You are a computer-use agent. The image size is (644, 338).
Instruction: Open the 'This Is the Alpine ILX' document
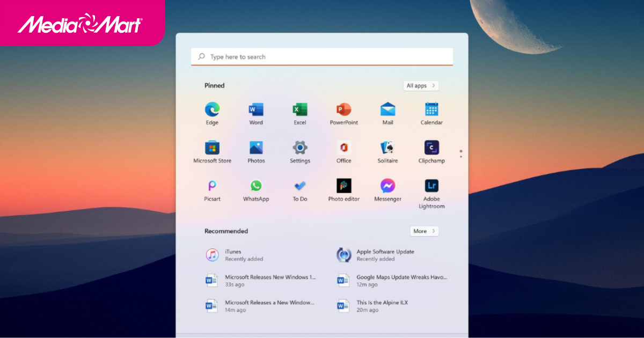pos(382,306)
